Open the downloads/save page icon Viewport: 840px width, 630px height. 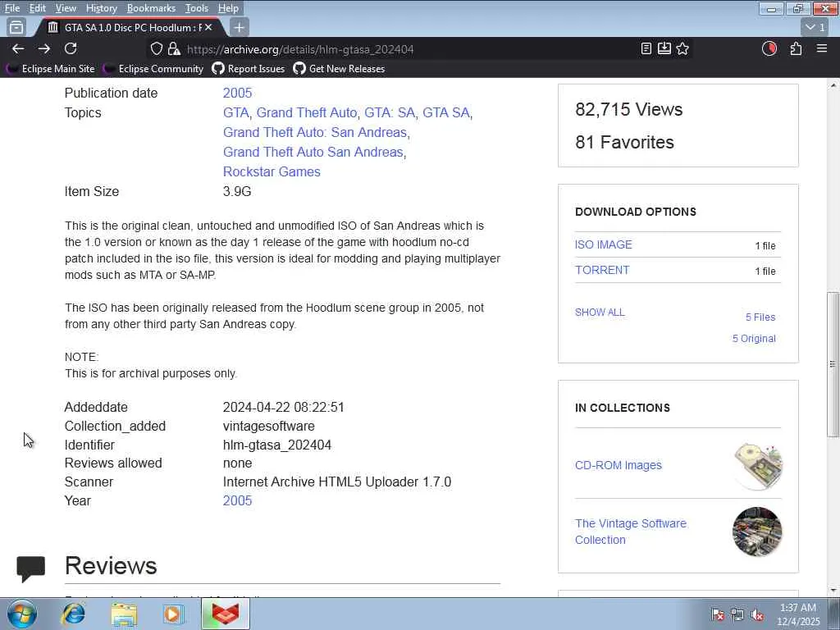coord(664,48)
